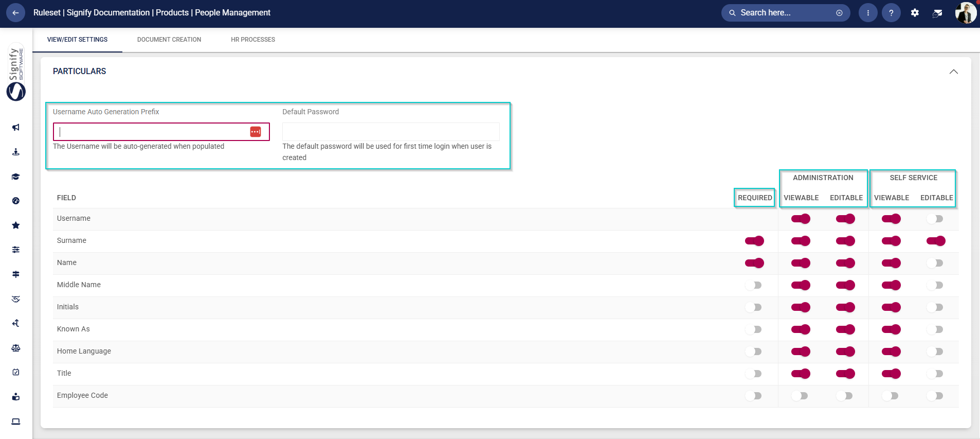This screenshot has height=439, width=980.
Task: Click the FIELD column header
Action: click(66, 198)
